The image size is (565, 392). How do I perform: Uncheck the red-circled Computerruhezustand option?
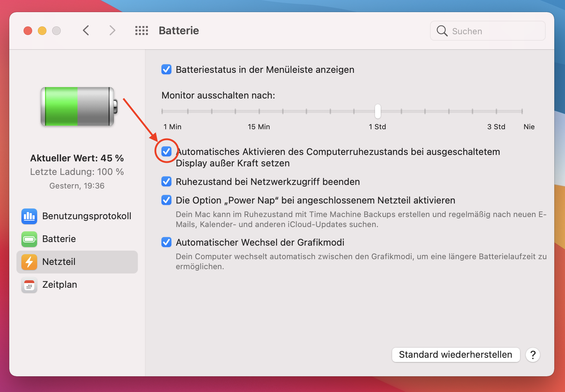point(166,152)
